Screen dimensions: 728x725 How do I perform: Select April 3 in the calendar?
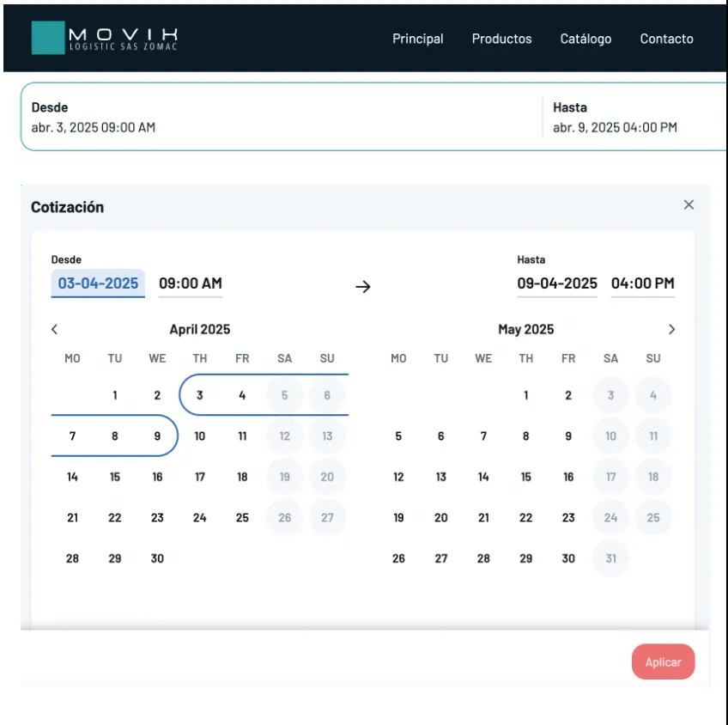pyautogui.click(x=200, y=396)
